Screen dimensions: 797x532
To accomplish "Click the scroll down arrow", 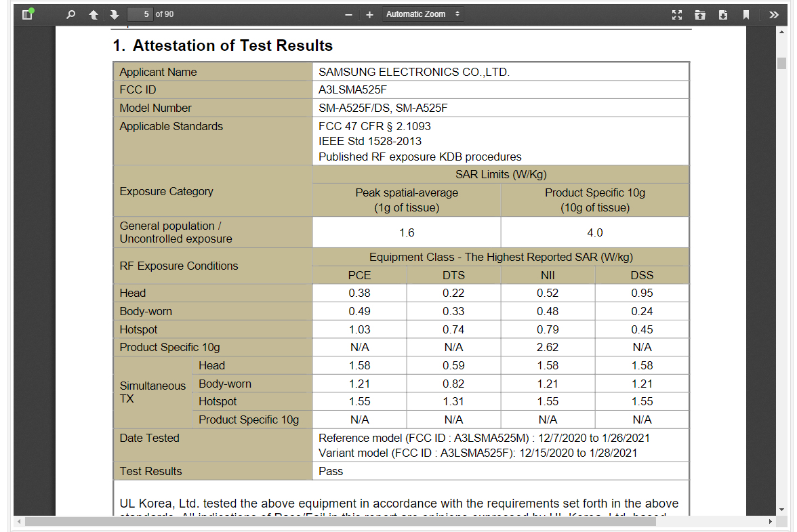I will tap(781, 509).
